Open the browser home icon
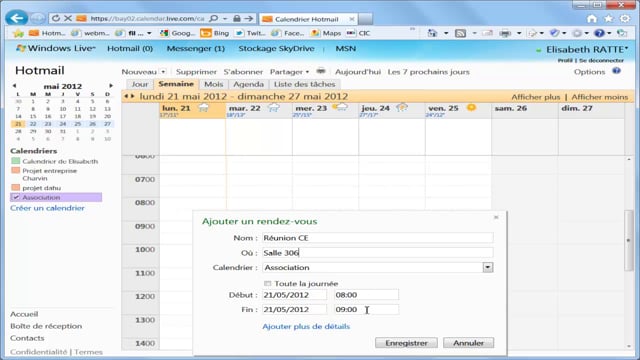Screen dimensions: 640x360 click(592, 19)
